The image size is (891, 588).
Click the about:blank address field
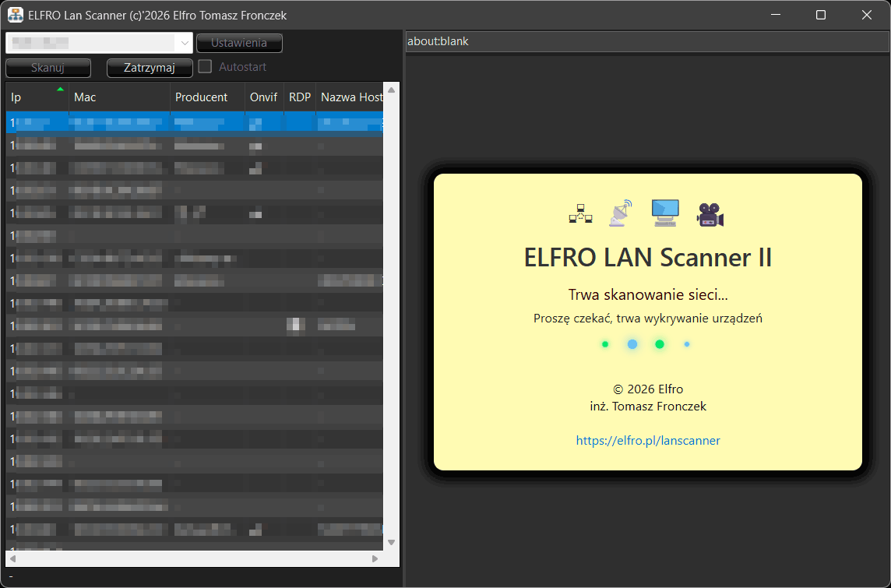pos(646,41)
